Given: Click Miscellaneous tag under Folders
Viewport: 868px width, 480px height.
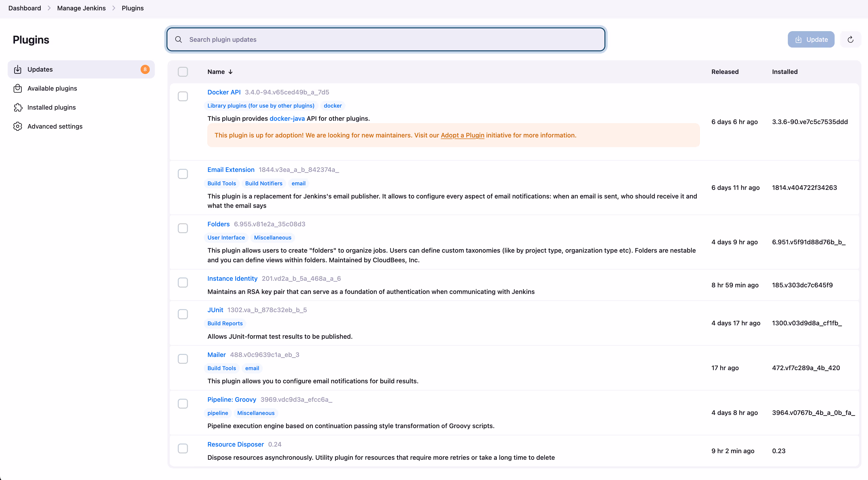Looking at the screenshot, I should point(273,238).
